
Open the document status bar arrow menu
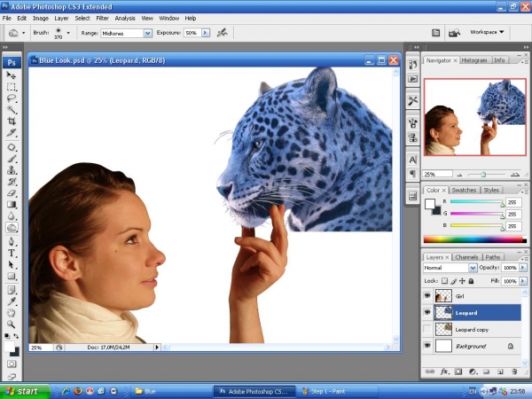[x=157, y=347]
